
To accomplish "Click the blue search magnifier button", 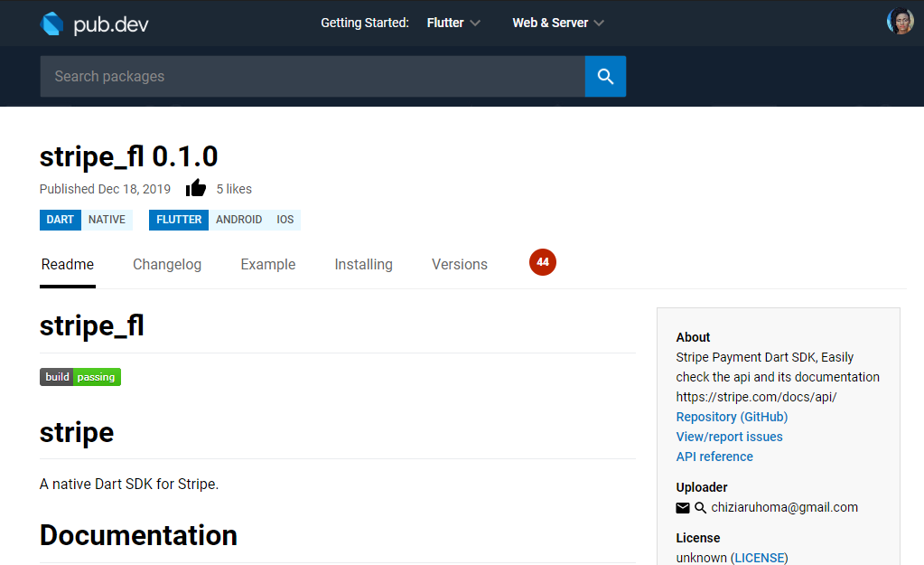I will [x=605, y=76].
